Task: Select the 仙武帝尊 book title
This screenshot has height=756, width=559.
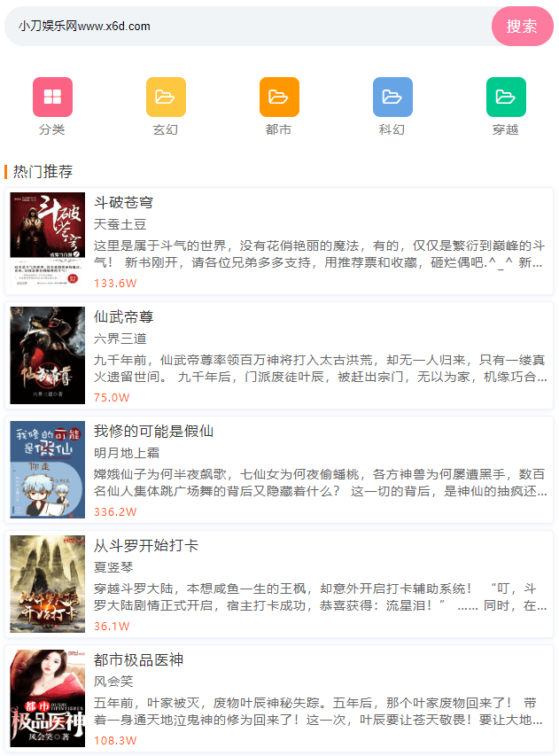Action: pyautogui.click(x=124, y=317)
